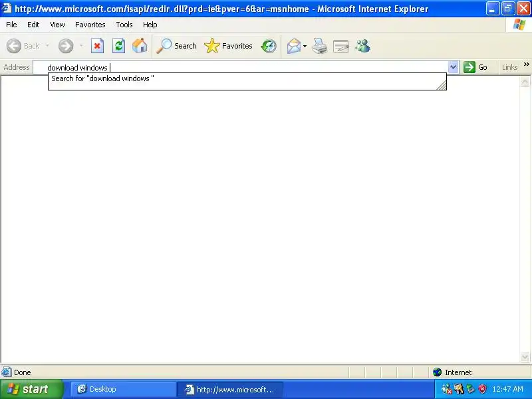The height and width of the screenshot is (399, 532).
Task: Go to the Home page icon
Action: click(x=140, y=46)
